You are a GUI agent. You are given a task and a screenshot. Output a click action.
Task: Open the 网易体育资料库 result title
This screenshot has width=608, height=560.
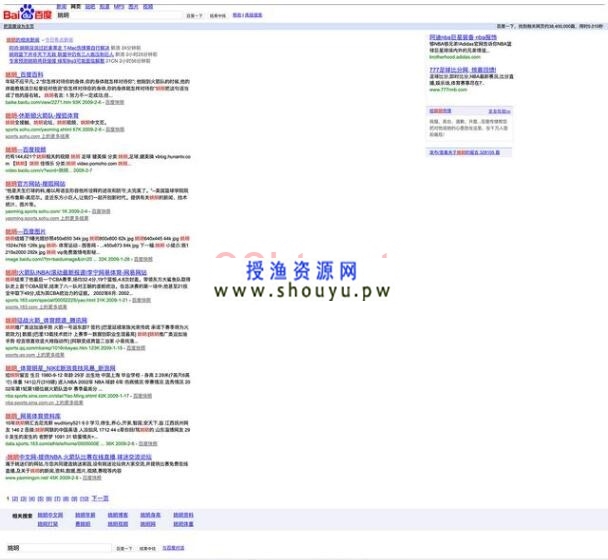33,417
